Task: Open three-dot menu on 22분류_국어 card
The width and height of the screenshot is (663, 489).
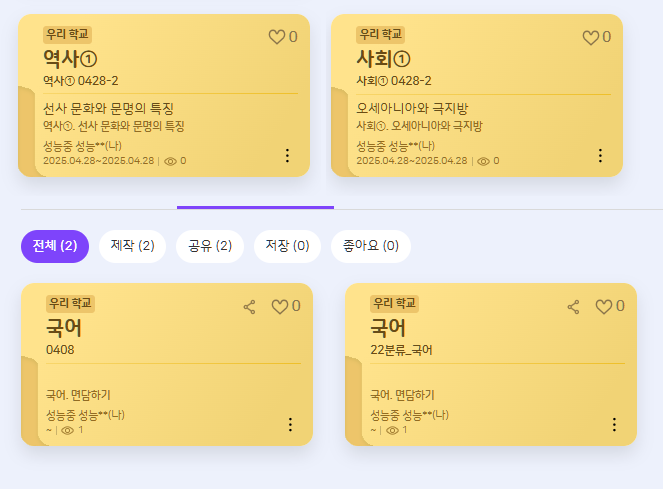Action: point(614,424)
